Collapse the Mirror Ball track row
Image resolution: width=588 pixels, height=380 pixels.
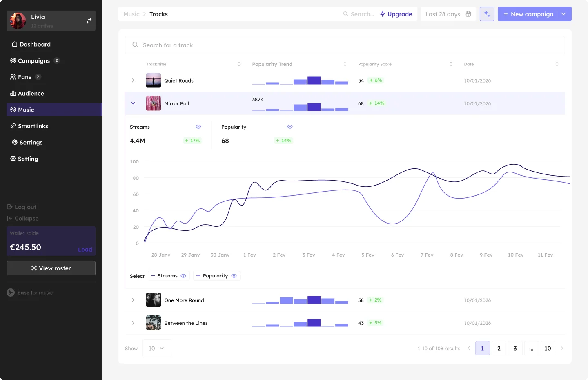pos(133,103)
